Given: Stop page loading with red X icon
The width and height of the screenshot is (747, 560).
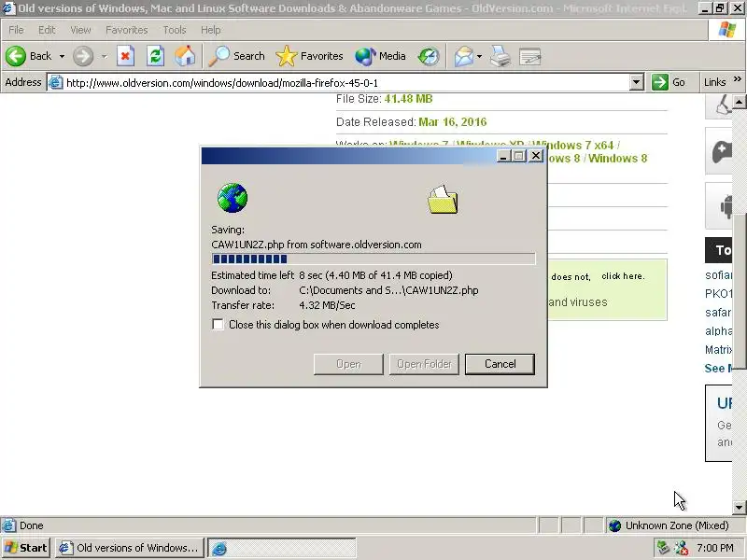Looking at the screenshot, I should click(125, 56).
